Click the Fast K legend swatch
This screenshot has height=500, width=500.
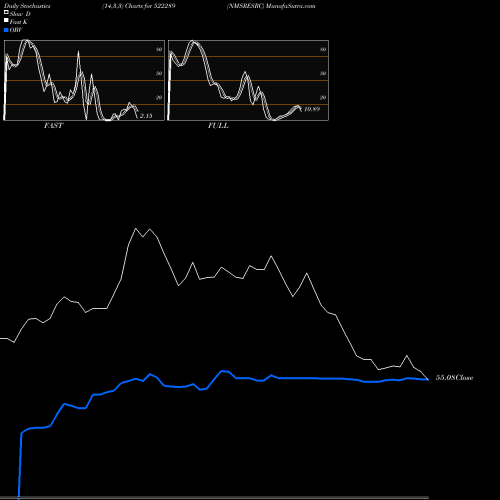[x=6, y=20]
